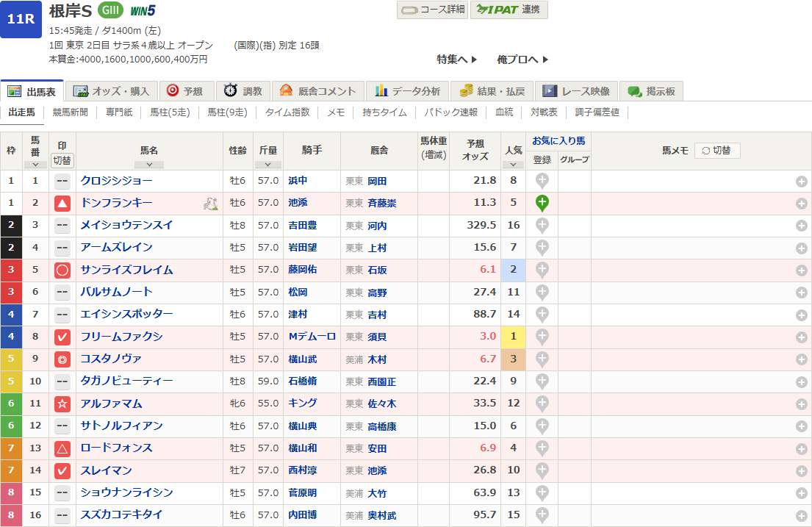Open the 人気 column sort dropdown

click(514, 165)
